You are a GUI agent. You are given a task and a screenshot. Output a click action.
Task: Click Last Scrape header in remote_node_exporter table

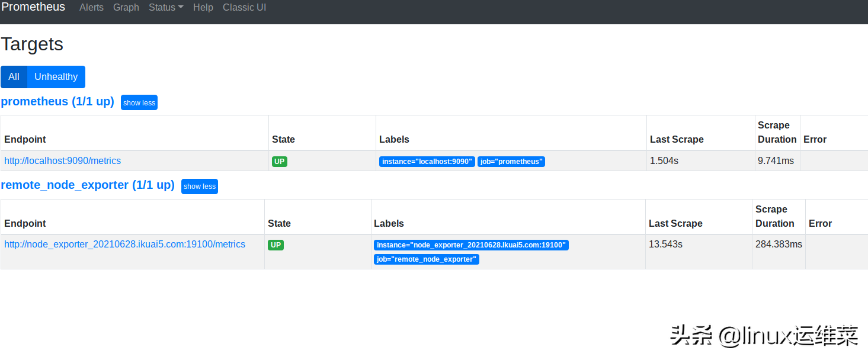(x=675, y=224)
